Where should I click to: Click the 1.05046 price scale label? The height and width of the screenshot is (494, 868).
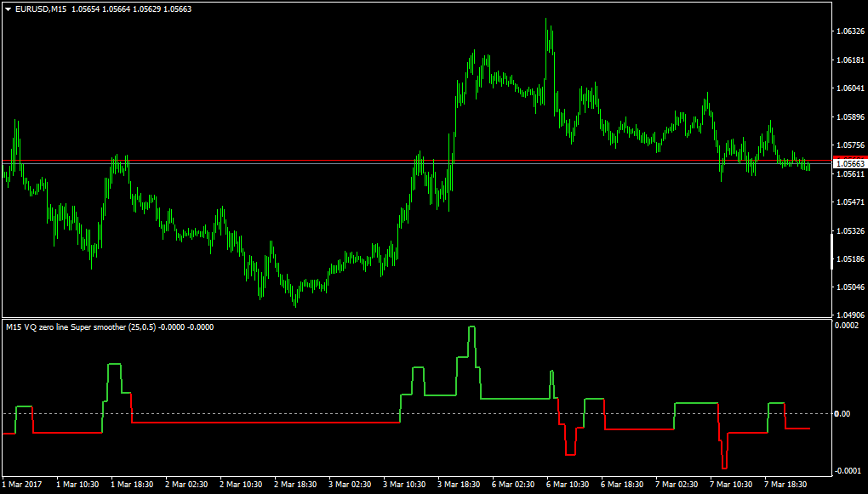tap(851, 287)
